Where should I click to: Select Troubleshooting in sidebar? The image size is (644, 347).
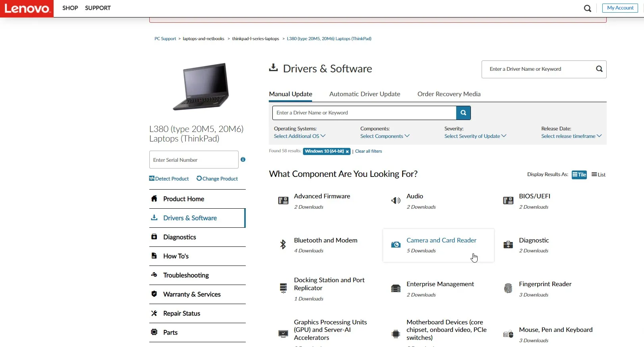(197, 275)
